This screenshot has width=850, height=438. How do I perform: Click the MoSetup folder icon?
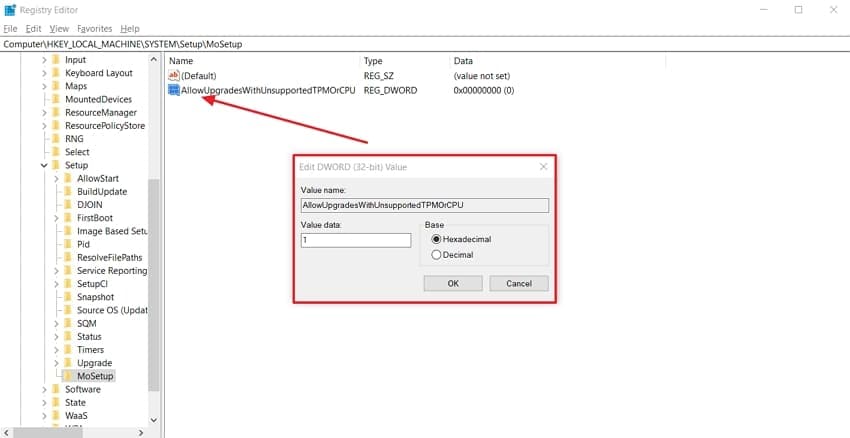[67, 376]
